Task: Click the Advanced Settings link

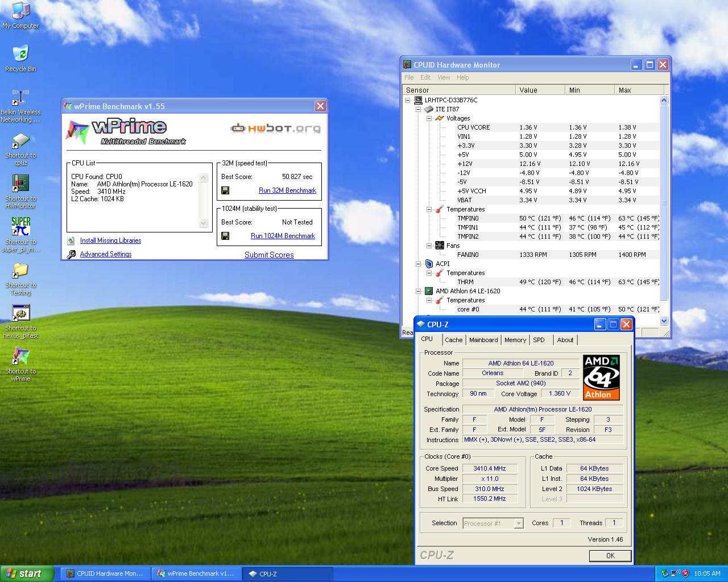Action: click(x=106, y=254)
